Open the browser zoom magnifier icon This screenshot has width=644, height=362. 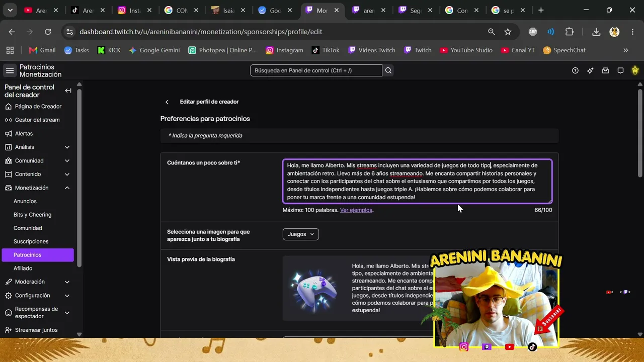coord(492,32)
